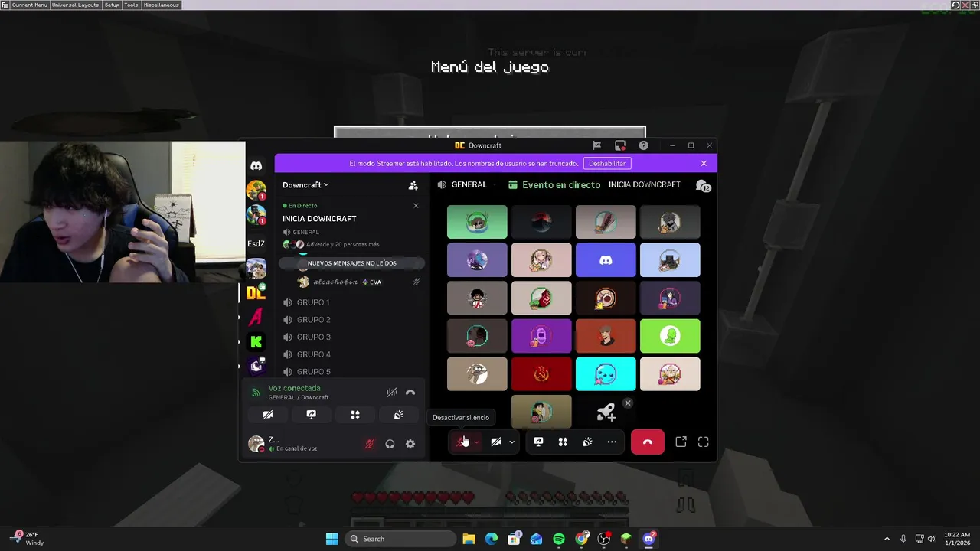The image size is (980, 551).
Task: Toggle deafen headphones in user panel
Action: 390,444
